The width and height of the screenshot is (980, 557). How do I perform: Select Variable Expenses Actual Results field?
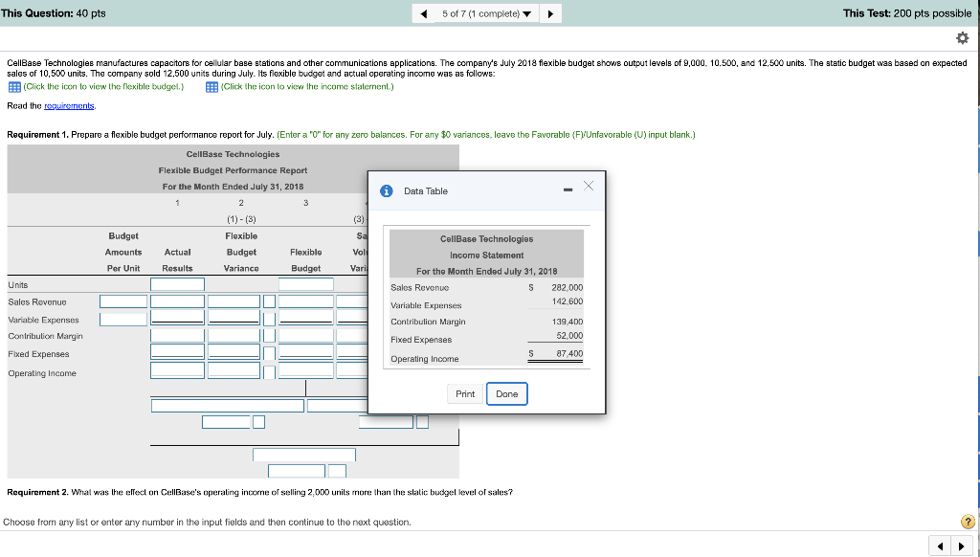click(177, 318)
